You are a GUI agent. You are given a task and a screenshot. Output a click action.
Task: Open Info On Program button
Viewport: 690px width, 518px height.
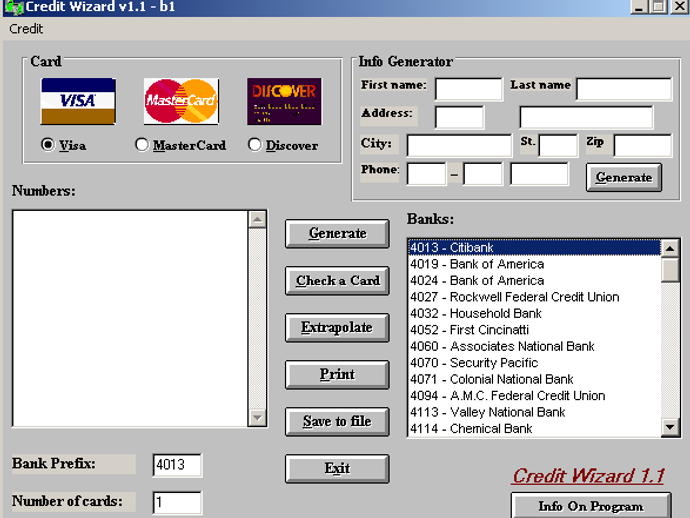click(x=591, y=506)
